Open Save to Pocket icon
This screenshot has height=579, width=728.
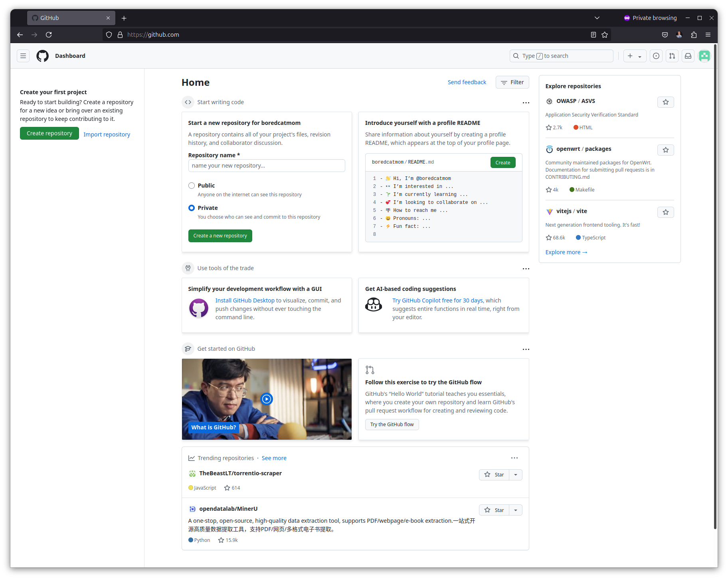[665, 35]
